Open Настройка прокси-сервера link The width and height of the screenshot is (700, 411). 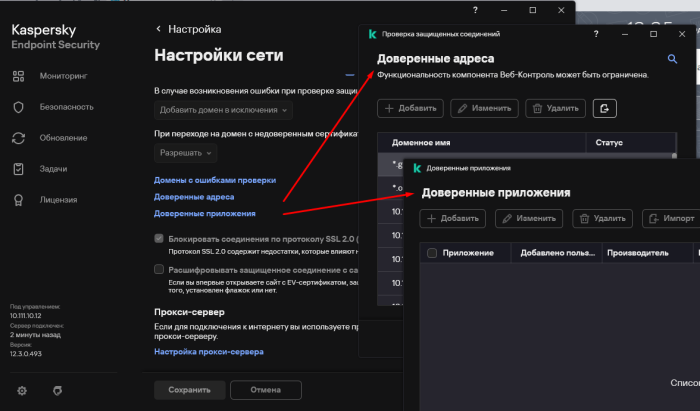208,352
